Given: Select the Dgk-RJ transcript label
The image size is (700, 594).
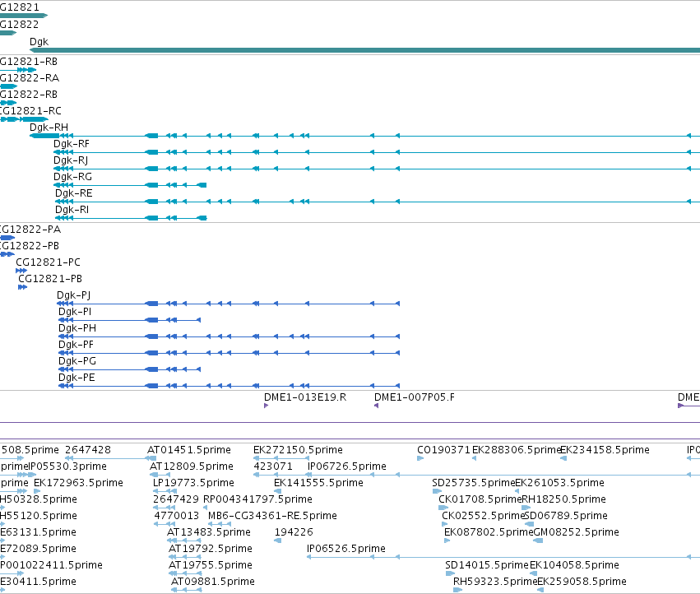Looking at the screenshot, I should click(71, 160).
